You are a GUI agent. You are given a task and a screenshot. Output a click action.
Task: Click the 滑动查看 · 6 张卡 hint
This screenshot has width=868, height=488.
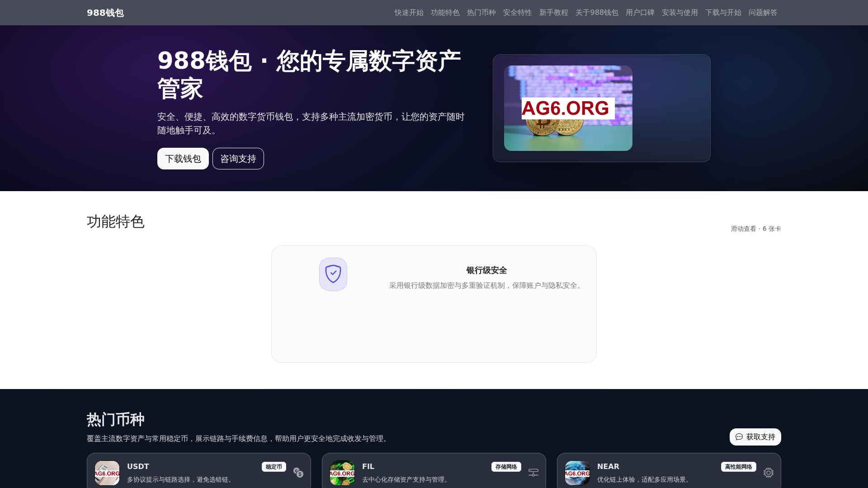pyautogui.click(x=756, y=229)
